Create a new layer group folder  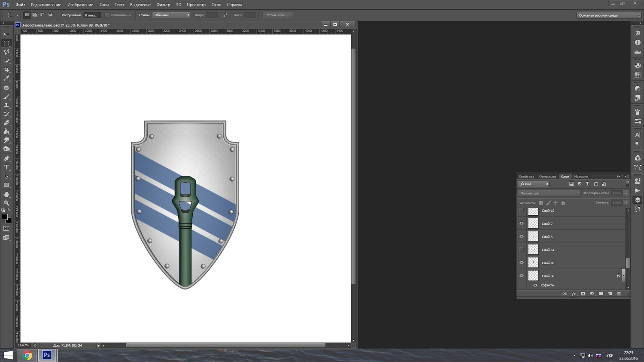coord(601,294)
